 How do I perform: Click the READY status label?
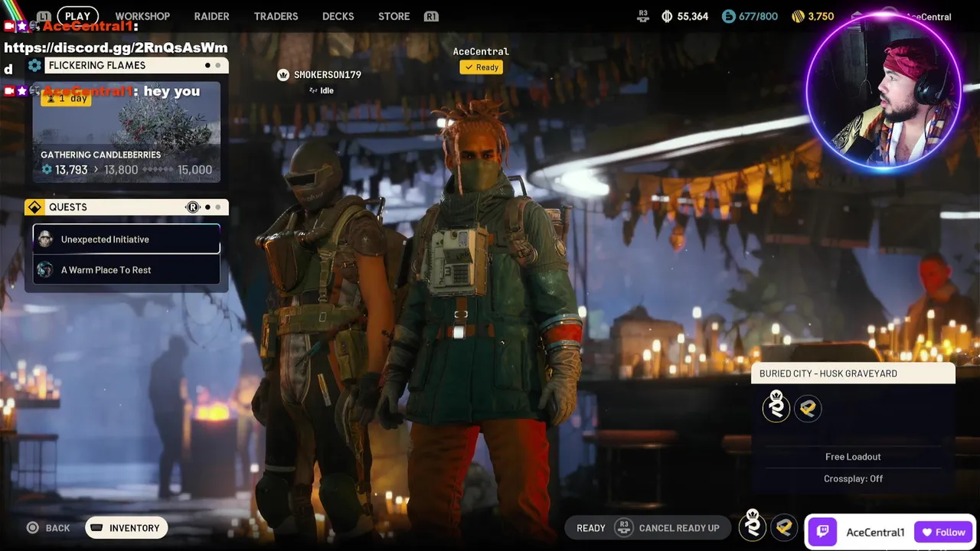tap(591, 528)
